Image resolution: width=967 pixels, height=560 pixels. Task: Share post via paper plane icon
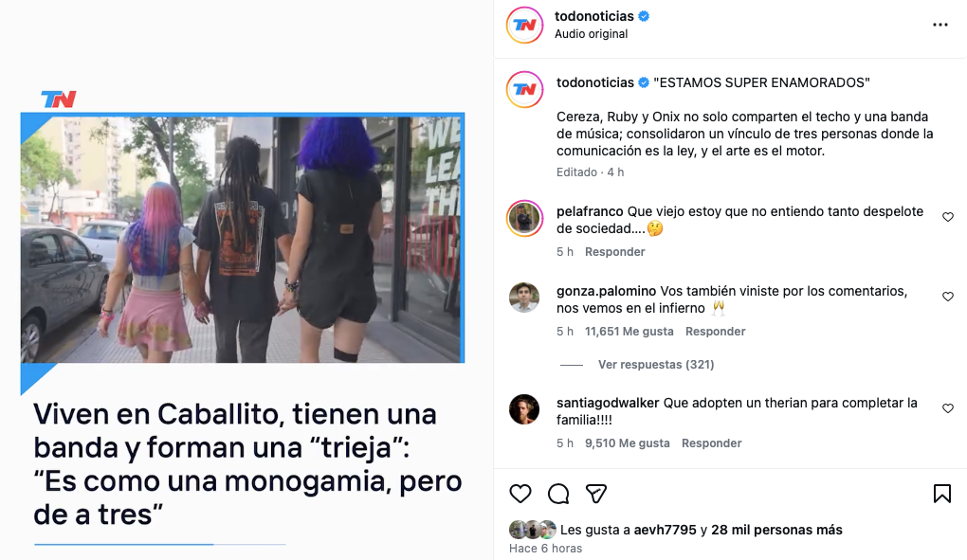pos(596,494)
